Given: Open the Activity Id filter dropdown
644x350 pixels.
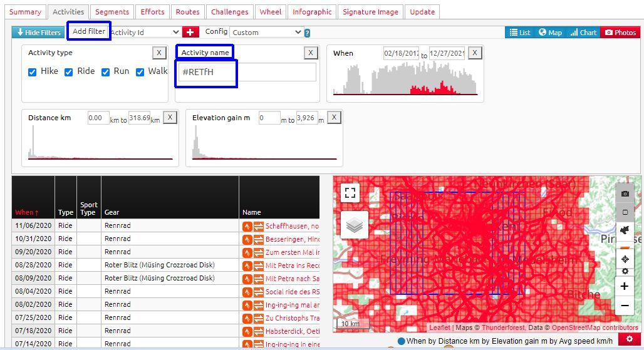Looking at the screenshot, I should [x=145, y=32].
